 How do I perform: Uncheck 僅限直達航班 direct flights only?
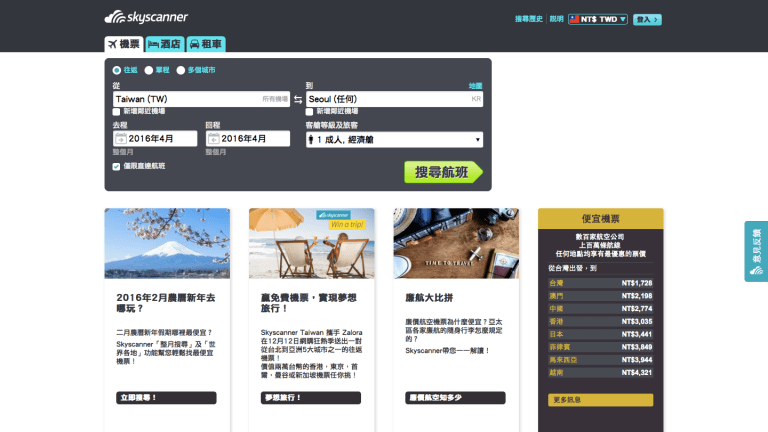pos(117,167)
